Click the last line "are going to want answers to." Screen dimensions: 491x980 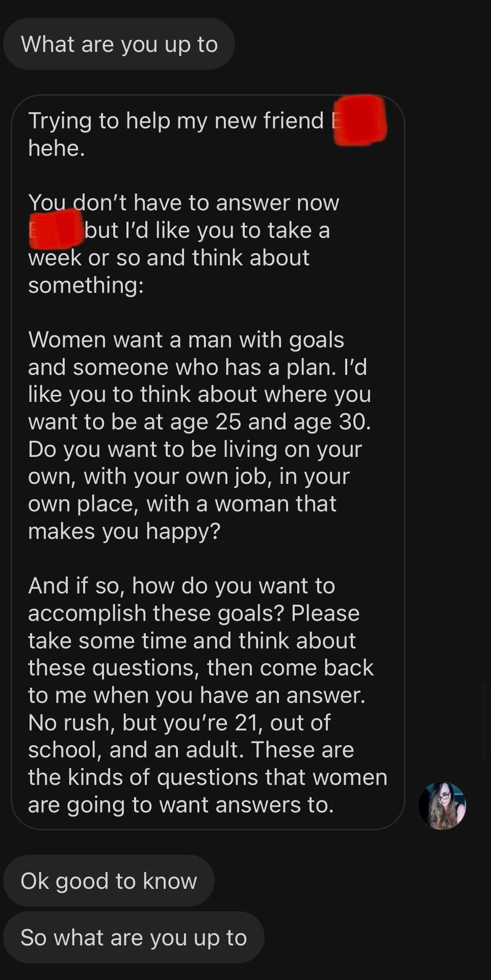pos(181,805)
